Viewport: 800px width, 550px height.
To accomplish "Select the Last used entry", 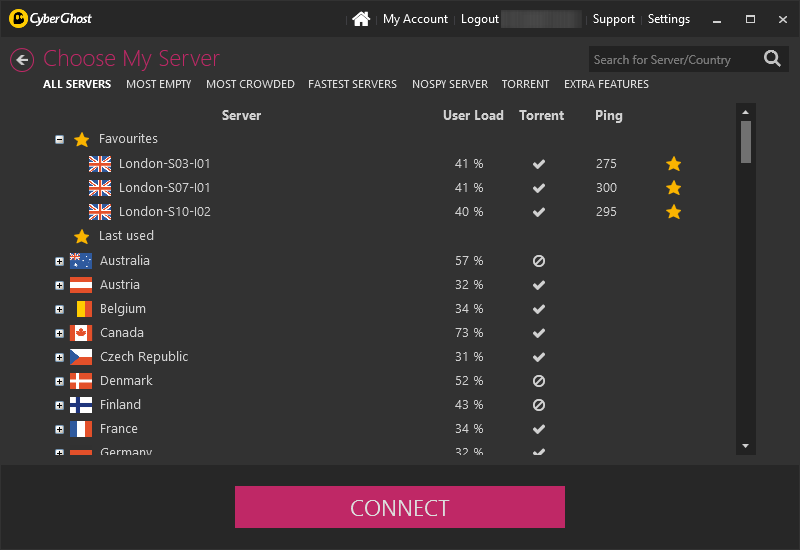I will pyautogui.click(x=126, y=236).
